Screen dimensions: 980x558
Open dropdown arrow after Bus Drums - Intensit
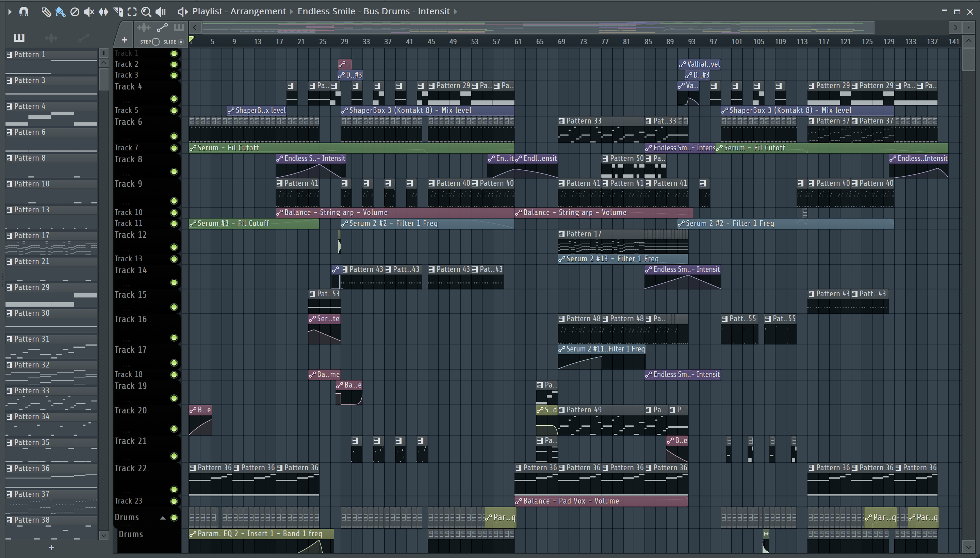tap(456, 12)
